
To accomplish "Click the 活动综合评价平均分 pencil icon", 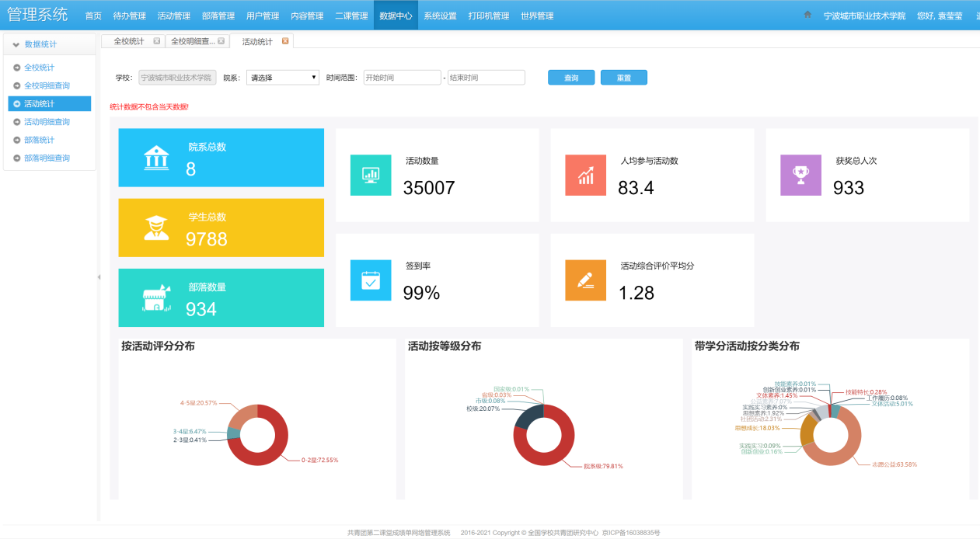I will click(586, 280).
